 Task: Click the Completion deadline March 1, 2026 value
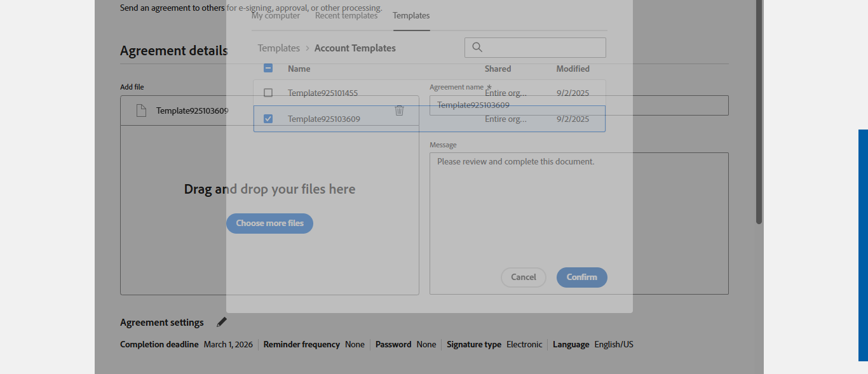228,345
